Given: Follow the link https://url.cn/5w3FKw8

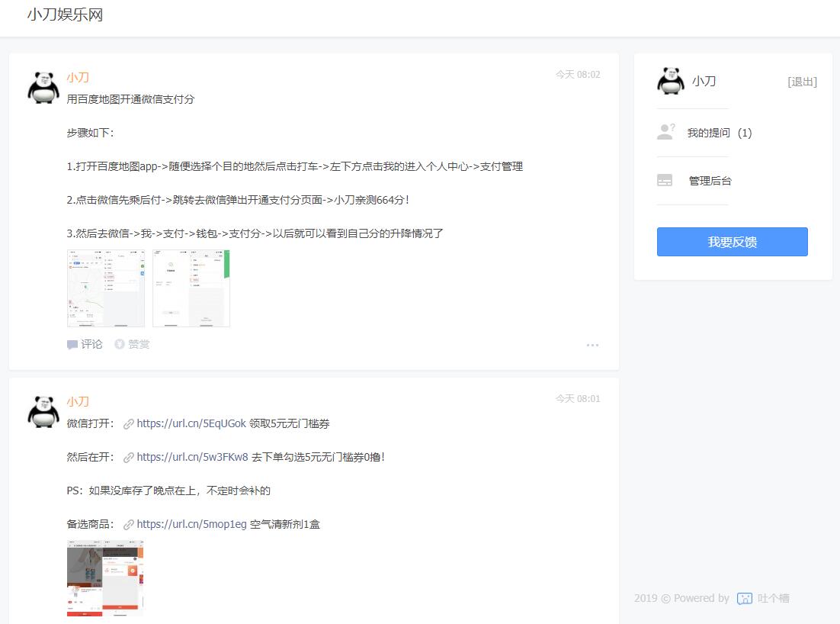Looking at the screenshot, I should [x=192, y=457].
